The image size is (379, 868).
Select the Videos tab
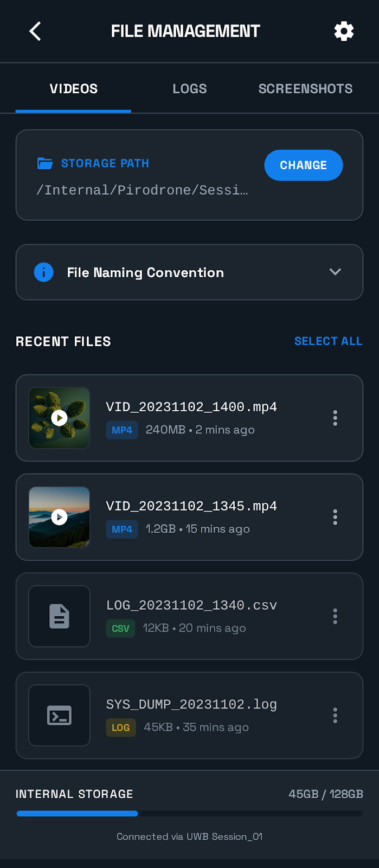tap(74, 88)
